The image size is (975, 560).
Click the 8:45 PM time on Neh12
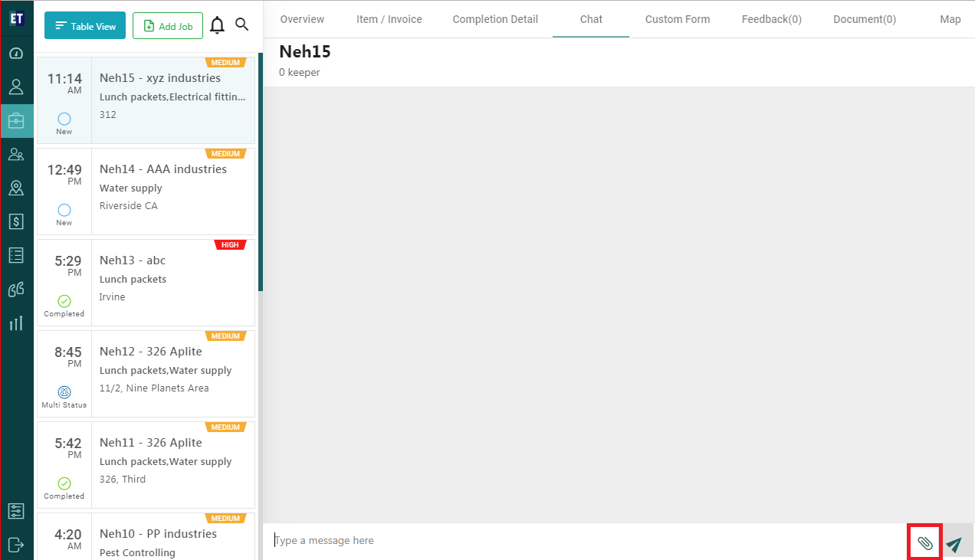pyautogui.click(x=67, y=357)
